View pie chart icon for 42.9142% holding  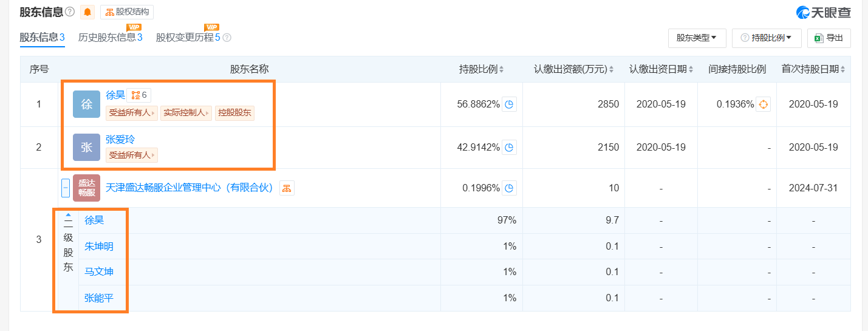coord(509,147)
